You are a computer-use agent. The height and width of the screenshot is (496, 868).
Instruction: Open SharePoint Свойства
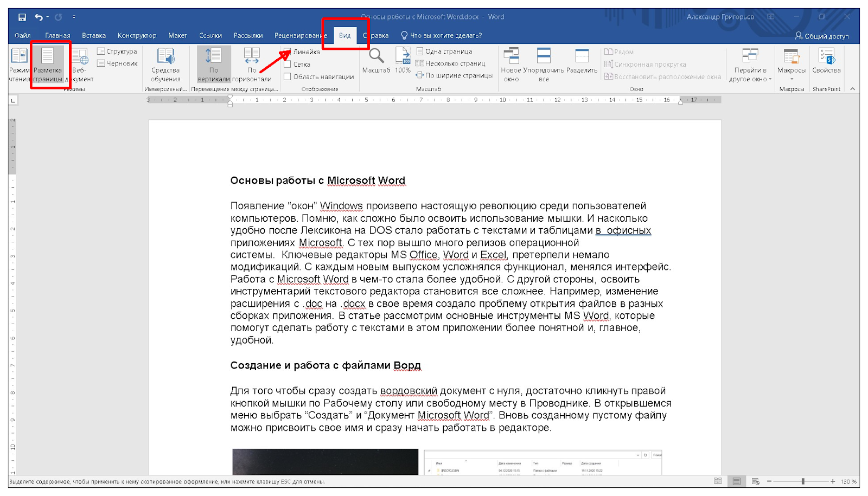(x=826, y=61)
